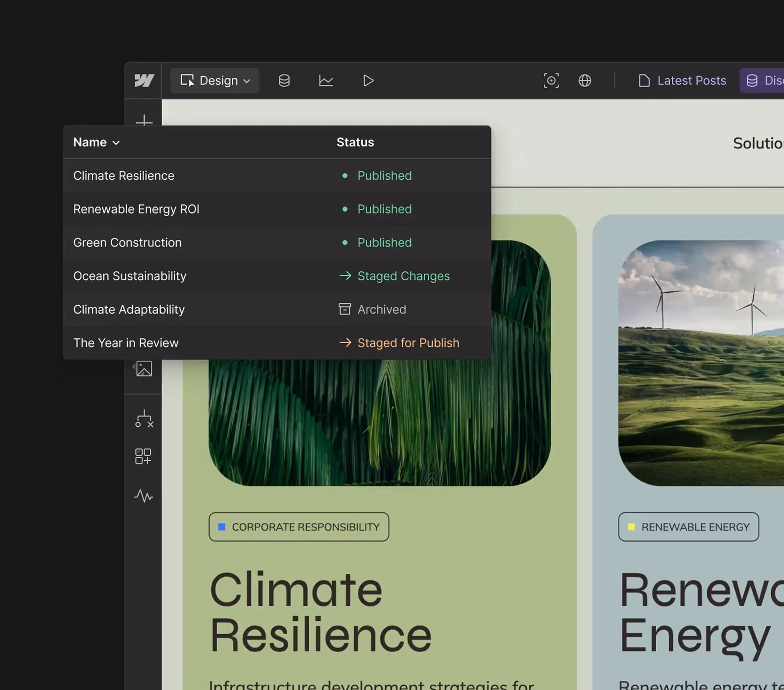Click the purple collection database button

tap(762, 80)
